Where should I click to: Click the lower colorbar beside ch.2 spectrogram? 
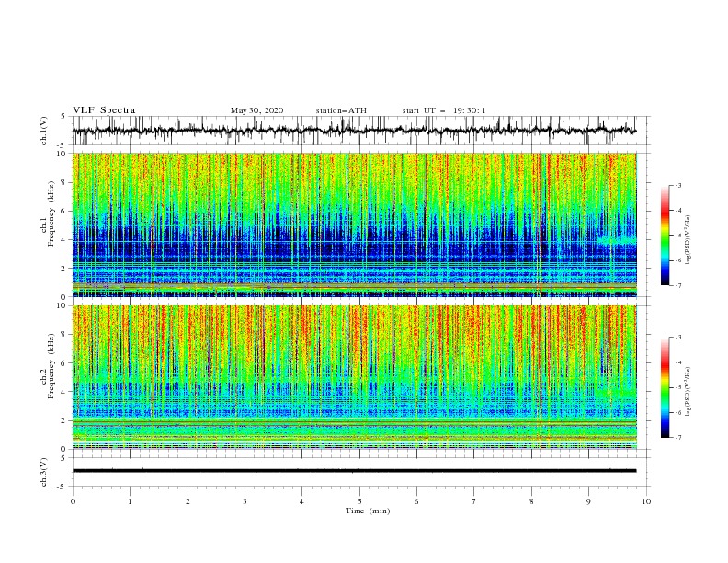pyautogui.click(x=665, y=387)
